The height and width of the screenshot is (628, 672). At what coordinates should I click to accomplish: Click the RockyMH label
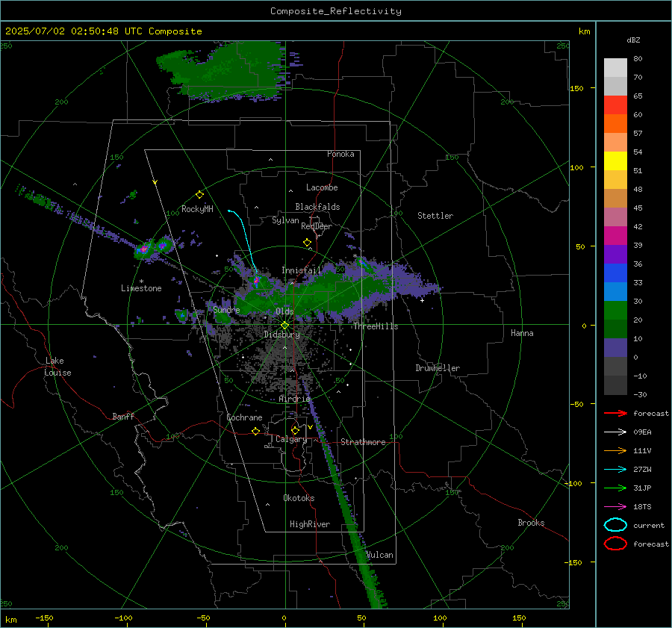point(197,209)
